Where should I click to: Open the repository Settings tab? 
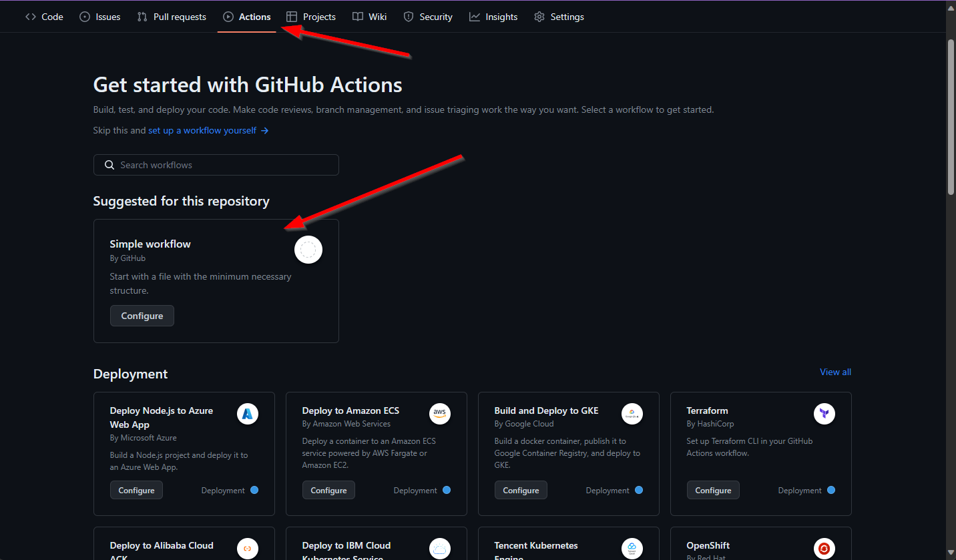point(559,17)
